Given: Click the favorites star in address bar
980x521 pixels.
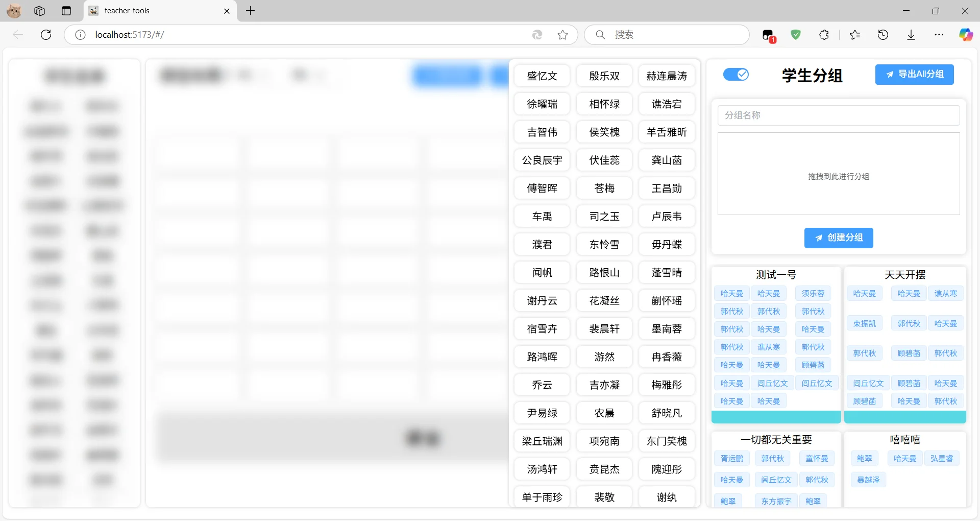Looking at the screenshot, I should (562, 35).
